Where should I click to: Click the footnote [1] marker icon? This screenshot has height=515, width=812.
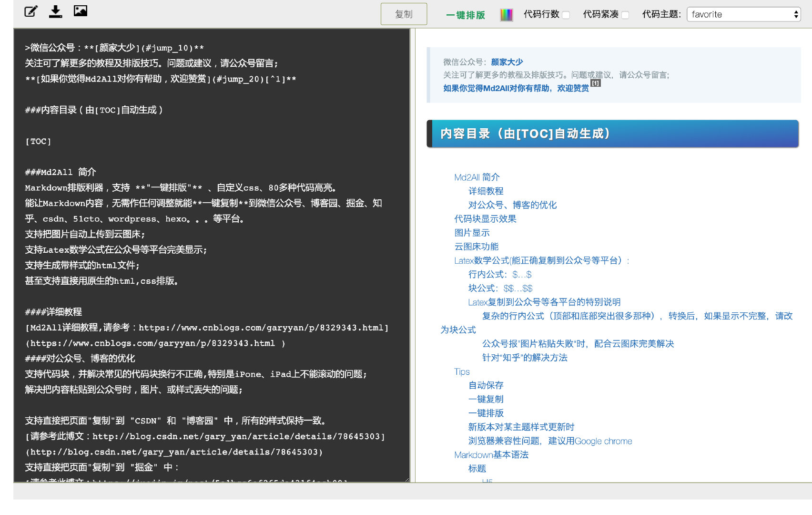(x=596, y=83)
